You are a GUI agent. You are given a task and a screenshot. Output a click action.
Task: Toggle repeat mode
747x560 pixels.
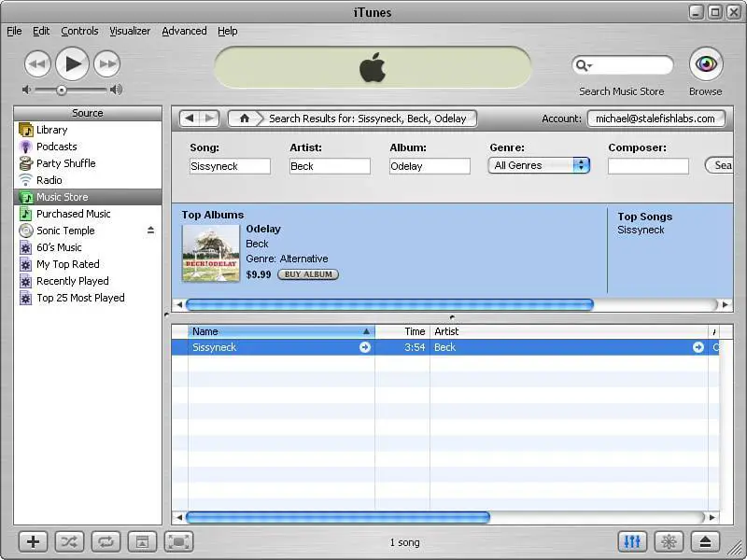(x=106, y=541)
